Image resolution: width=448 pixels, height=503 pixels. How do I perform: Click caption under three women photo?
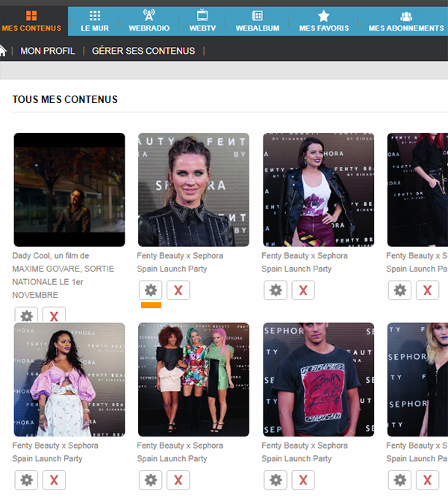tap(180, 452)
